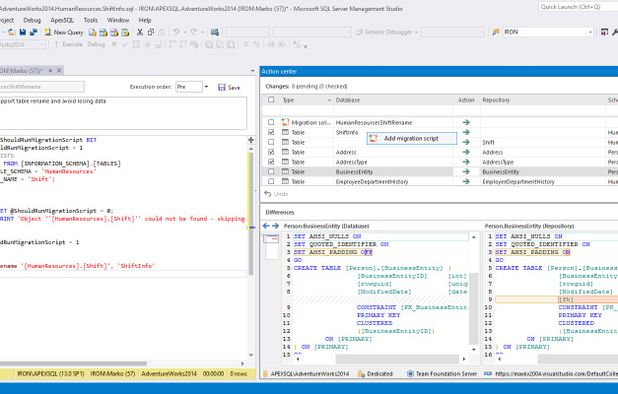The height and width of the screenshot is (394, 618).
Task: Click the table icon in the BusinessEntity row
Action: point(285,172)
